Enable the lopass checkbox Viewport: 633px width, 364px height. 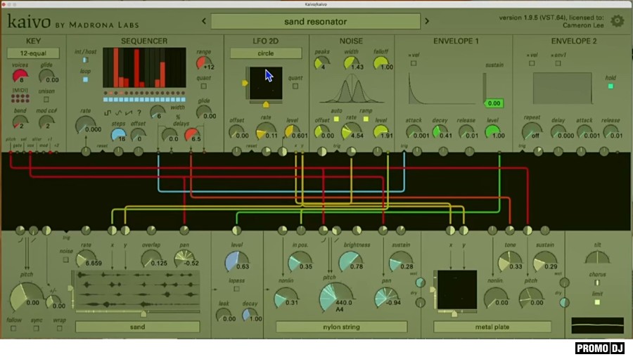coord(236,288)
